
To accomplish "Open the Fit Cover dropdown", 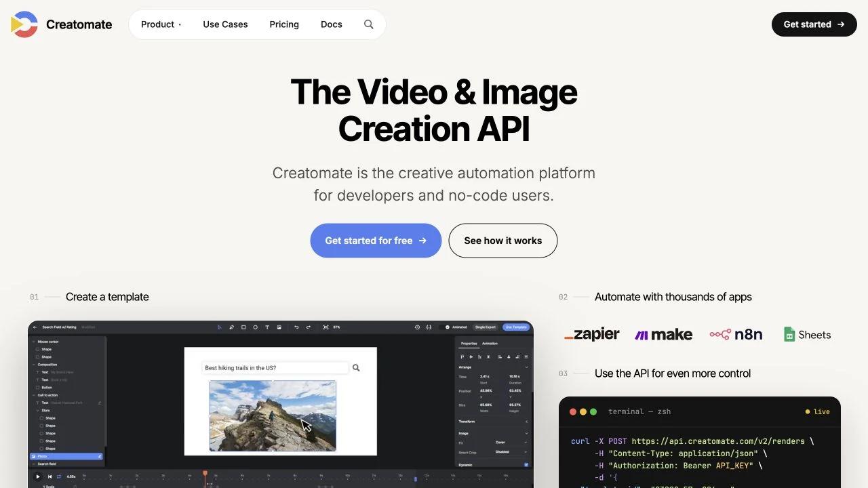I will [511, 443].
